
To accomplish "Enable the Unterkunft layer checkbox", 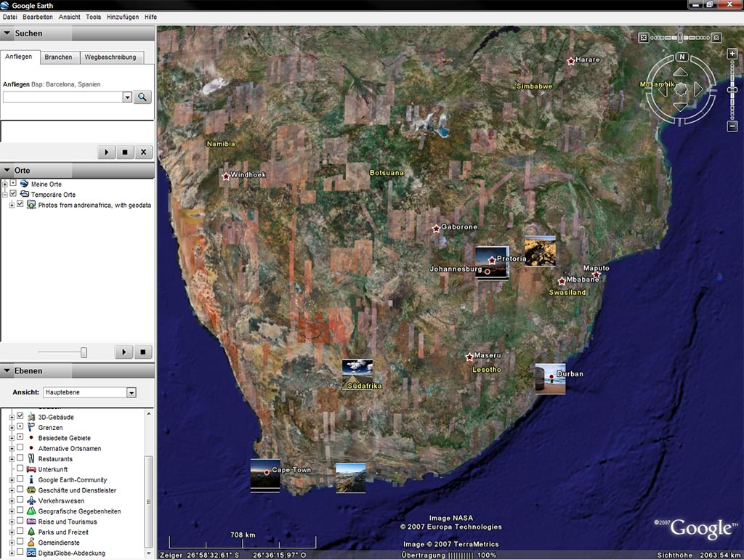I will 20,468.
